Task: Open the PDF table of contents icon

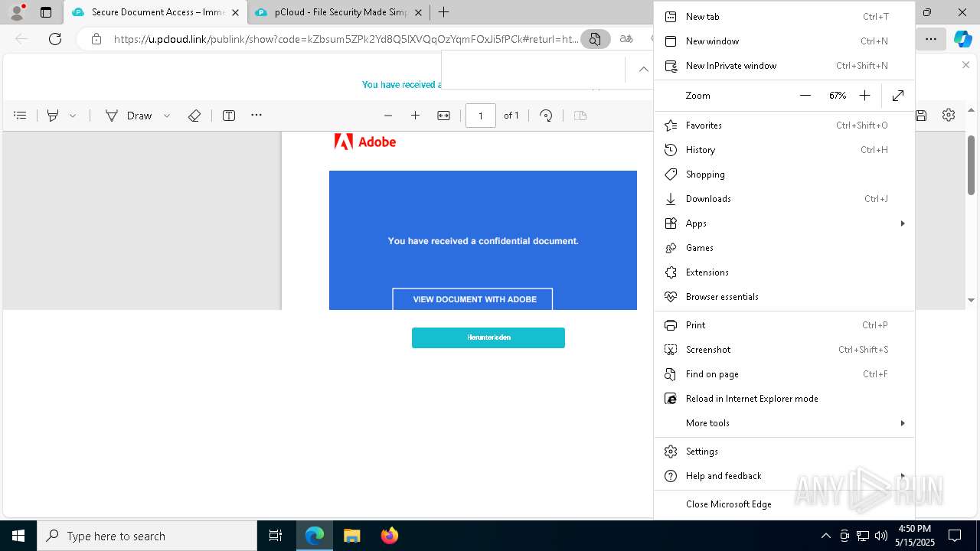Action: (21, 116)
